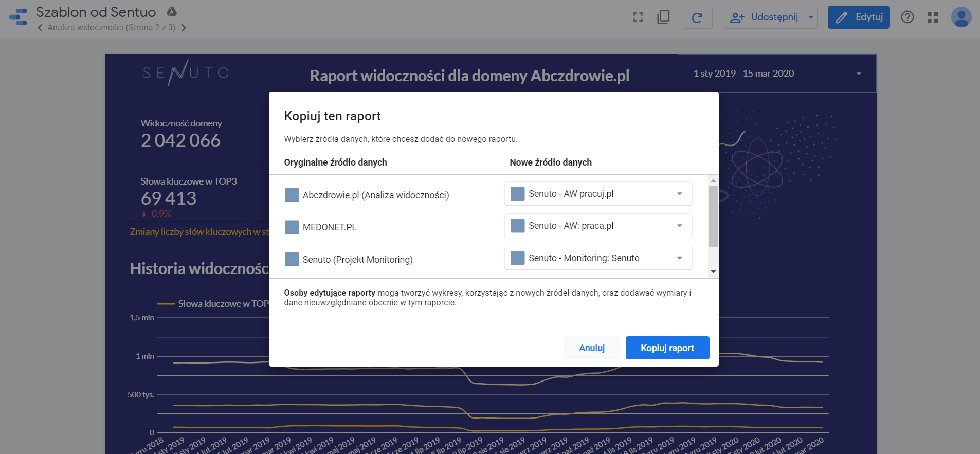
Task: Open the user account avatar
Action: pos(961,17)
